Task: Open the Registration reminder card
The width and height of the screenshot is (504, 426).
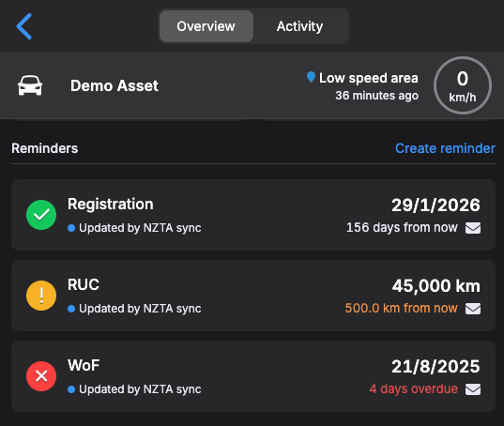Action: click(x=253, y=215)
